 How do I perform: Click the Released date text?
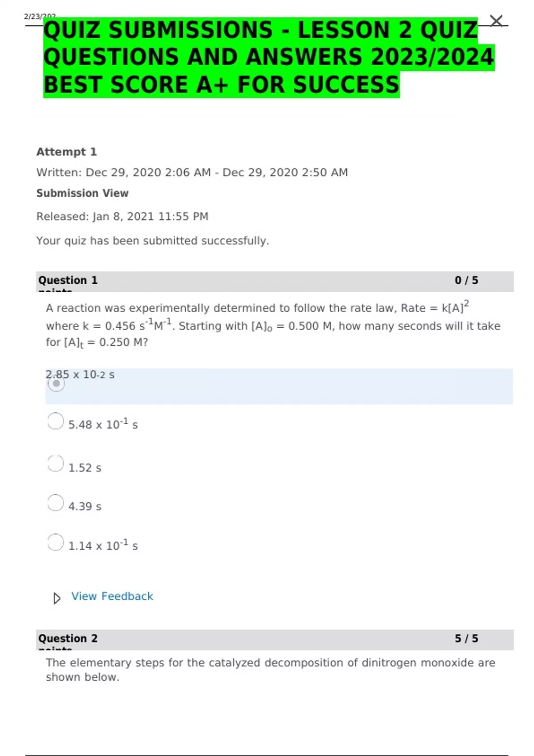[122, 216]
